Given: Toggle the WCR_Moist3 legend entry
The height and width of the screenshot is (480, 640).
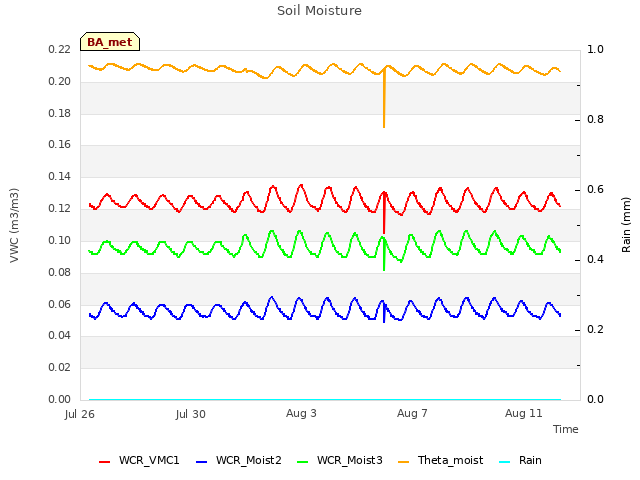Looking at the screenshot, I should (x=340, y=460).
